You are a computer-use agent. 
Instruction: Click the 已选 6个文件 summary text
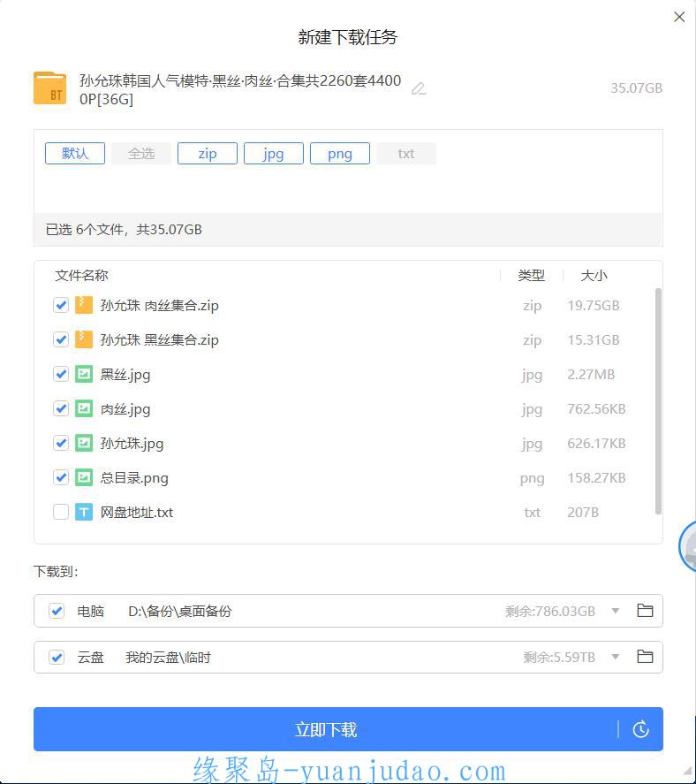[124, 230]
